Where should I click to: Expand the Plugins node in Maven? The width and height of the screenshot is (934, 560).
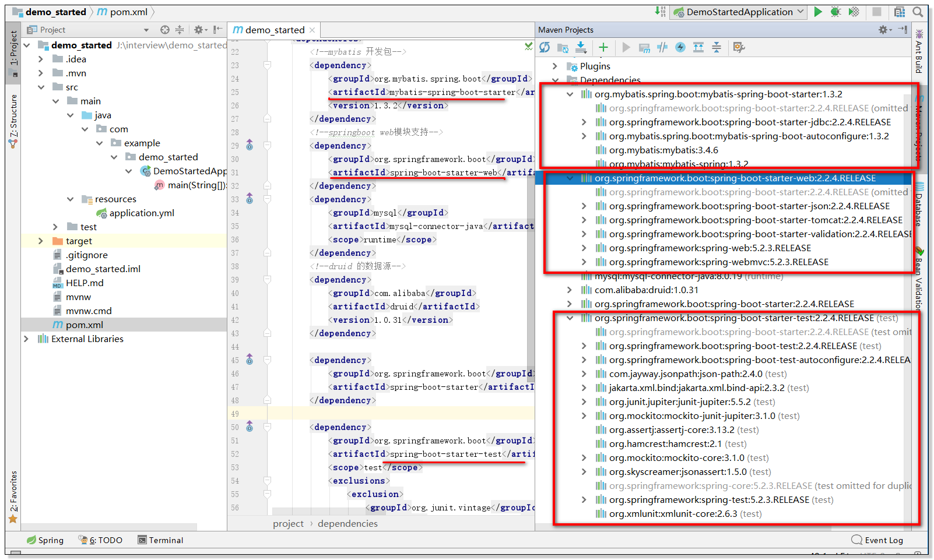point(555,66)
